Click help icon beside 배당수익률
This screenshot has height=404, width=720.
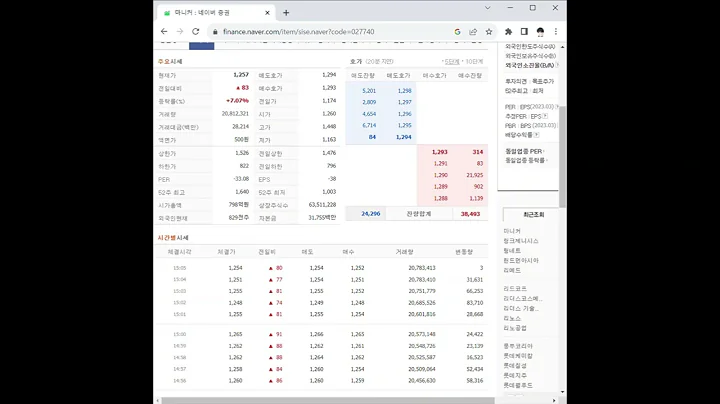[536, 135]
